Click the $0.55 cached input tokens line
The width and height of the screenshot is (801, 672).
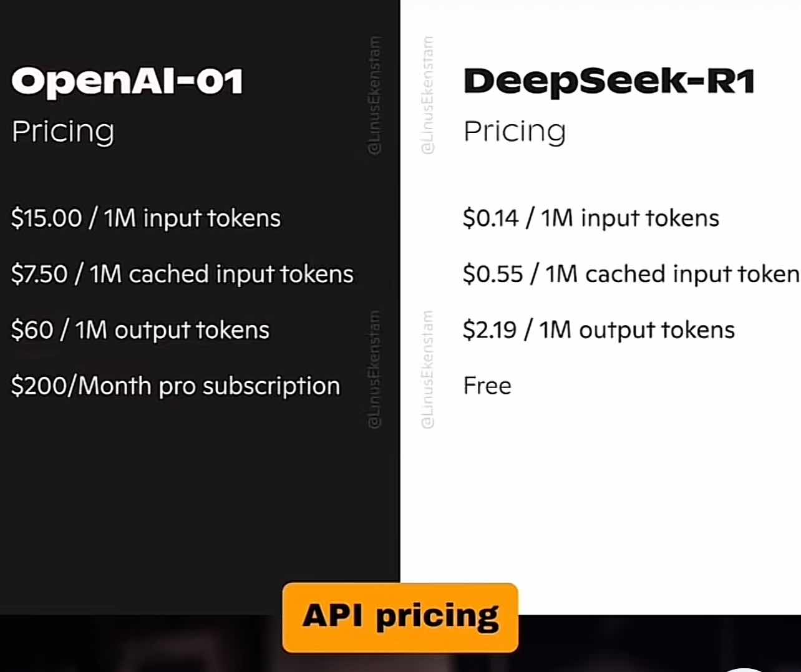point(631,275)
